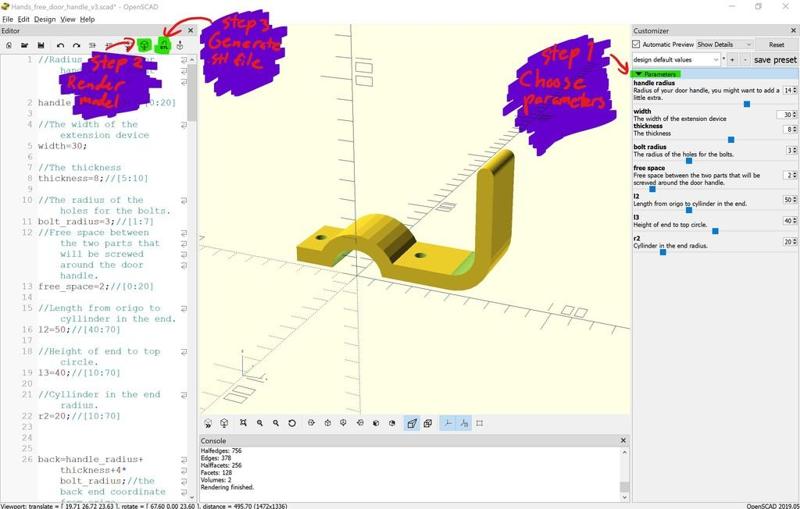800x509 pixels.
Task: Open the View menu
Action: pyautogui.click(x=68, y=19)
